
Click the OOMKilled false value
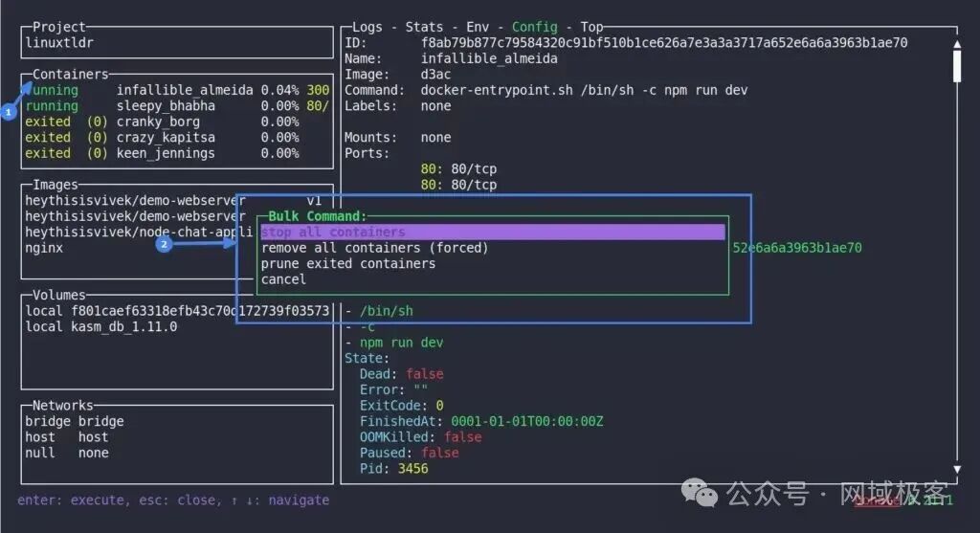click(462, 436)
